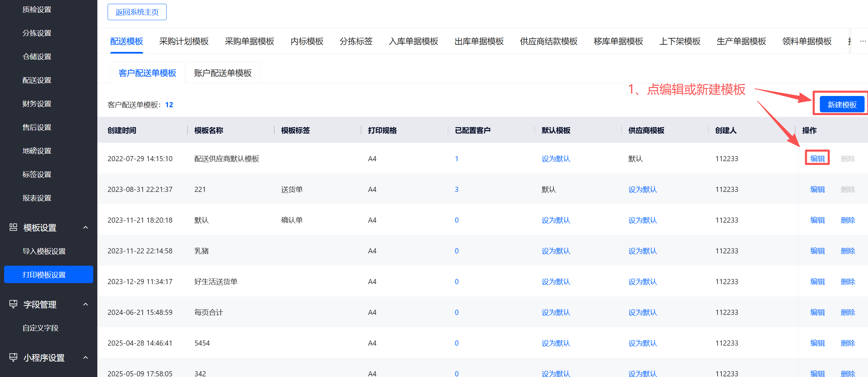
Task: Open 导入模板设置 in sidebar
Action: pos(44,251)
